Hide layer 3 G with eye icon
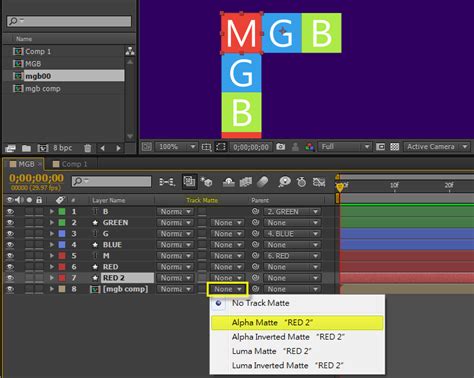This screenshot has height=378, width=474. tap(10, 233)
